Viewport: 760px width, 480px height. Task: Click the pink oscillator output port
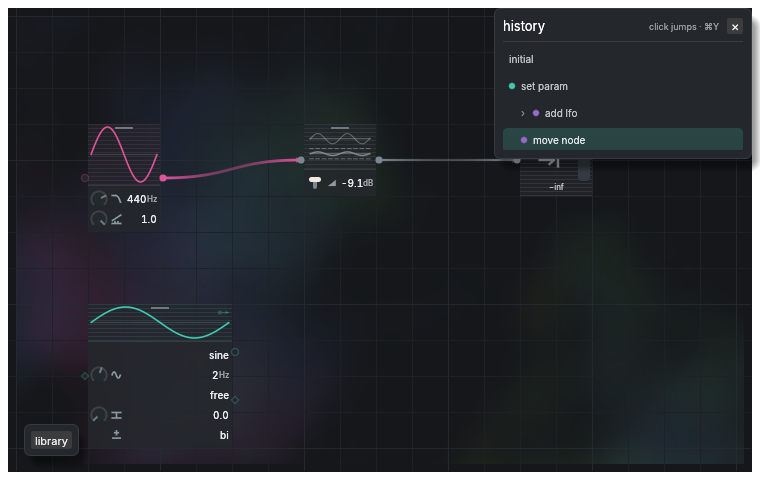click(x=163, y=178)
